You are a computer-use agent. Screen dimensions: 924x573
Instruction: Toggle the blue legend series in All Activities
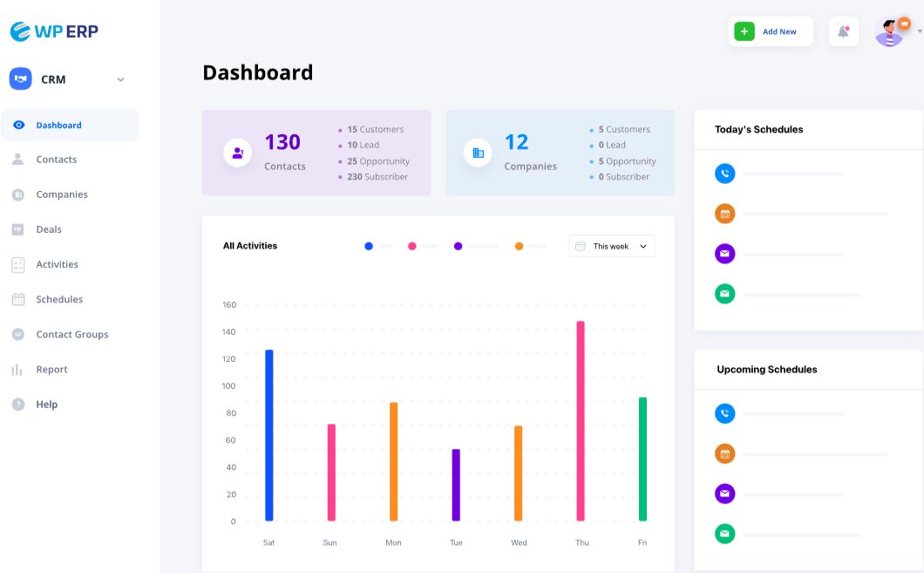click(x=369, y=246)
